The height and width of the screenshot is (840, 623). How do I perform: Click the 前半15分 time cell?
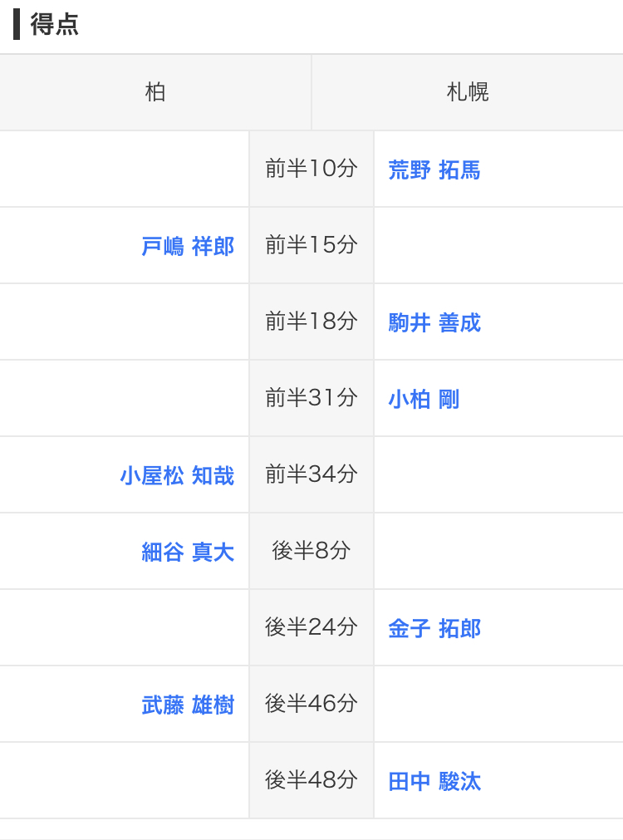click(311, 245)
